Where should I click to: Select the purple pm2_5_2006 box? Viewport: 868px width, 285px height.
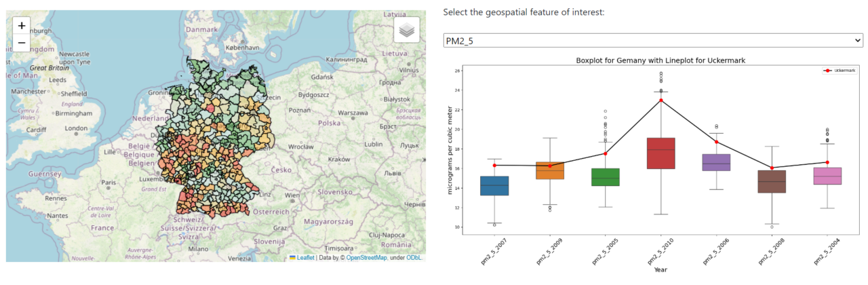tap(716, 162)
